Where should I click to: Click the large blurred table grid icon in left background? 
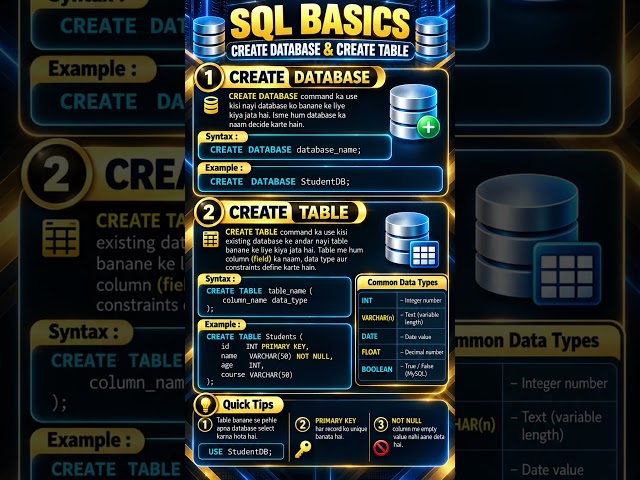click(x=61, y=238)
